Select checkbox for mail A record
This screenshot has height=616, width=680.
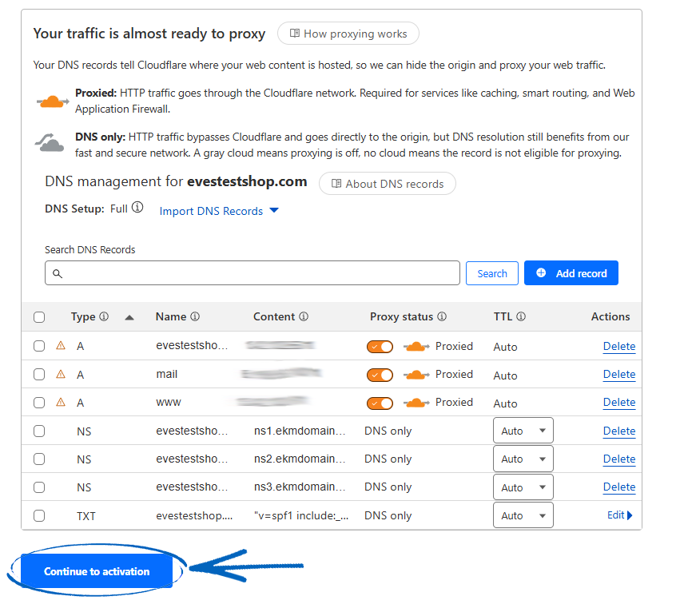pyautogui.click(x=39, y=374)
